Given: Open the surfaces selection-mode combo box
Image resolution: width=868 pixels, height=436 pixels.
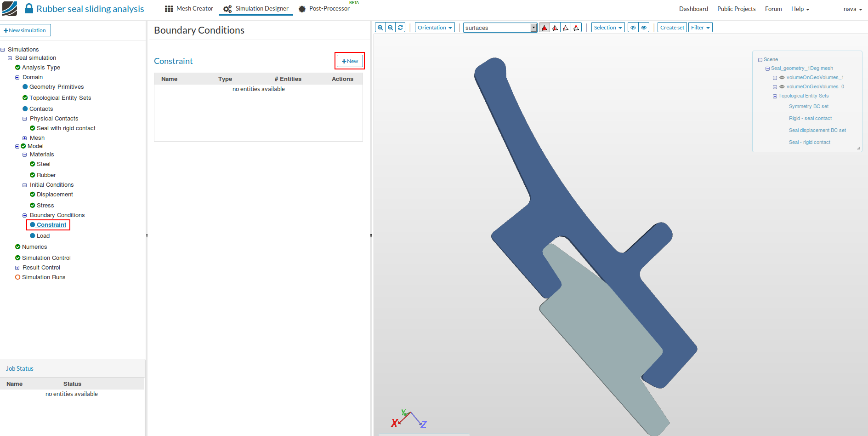Looking at the screenshot, I should [x=500, y=28].
